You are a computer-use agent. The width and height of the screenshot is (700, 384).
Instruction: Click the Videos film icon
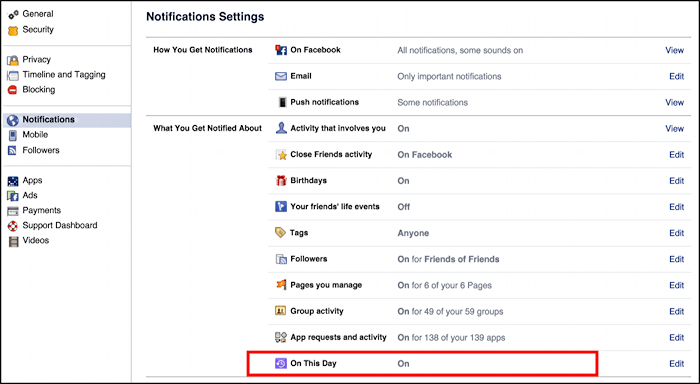click(13, 242)
